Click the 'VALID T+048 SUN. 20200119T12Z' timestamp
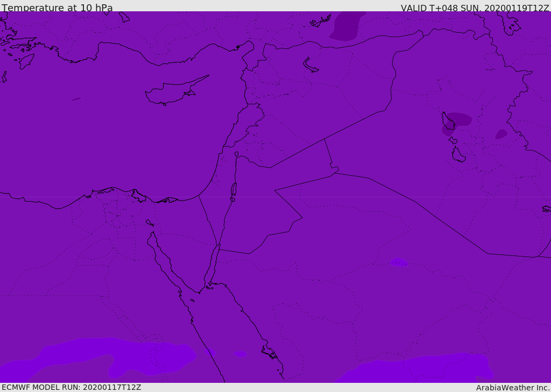The width and height of the screenshot is (551, 392). click(475, 8)
